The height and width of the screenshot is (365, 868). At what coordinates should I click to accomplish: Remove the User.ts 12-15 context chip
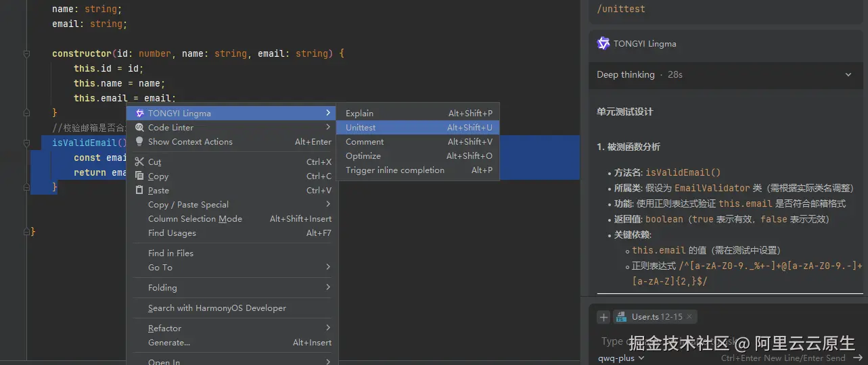689,317
